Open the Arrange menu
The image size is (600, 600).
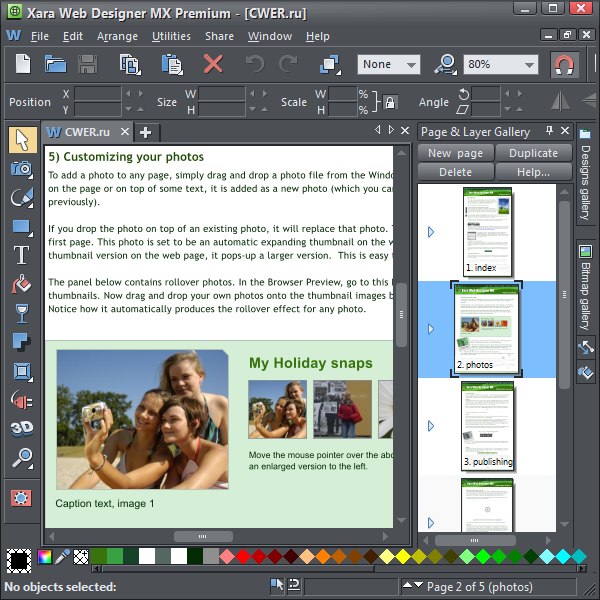[117, 36]
